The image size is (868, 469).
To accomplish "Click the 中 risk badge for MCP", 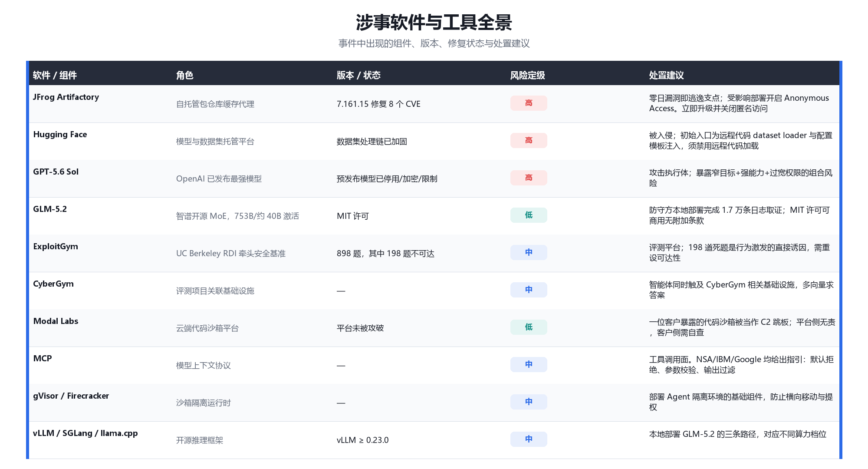I will pos(529,364).
